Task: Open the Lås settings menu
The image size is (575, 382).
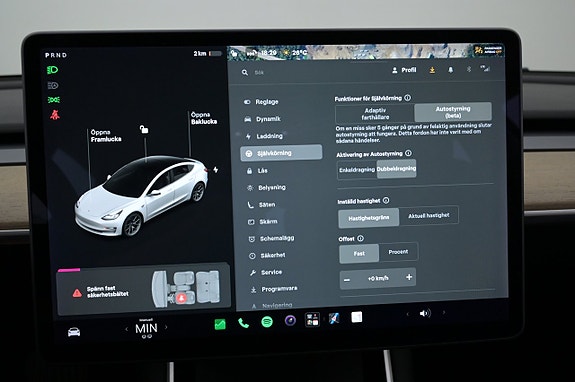Action: 257,171
